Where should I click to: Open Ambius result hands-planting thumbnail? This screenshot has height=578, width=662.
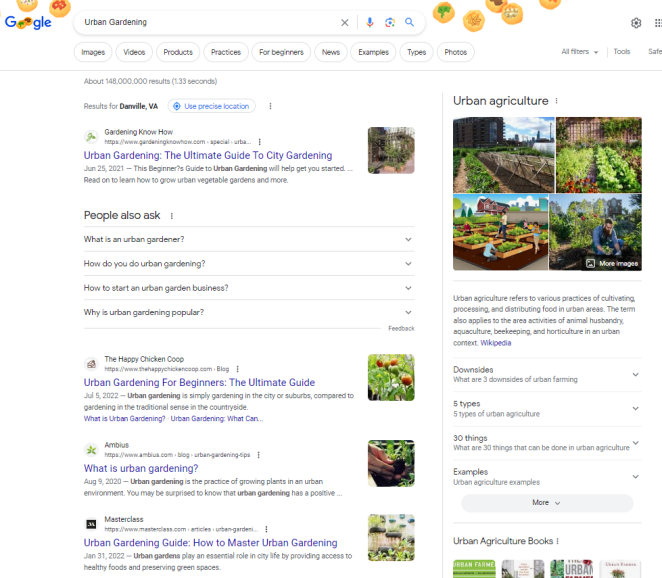pos(391,464)
